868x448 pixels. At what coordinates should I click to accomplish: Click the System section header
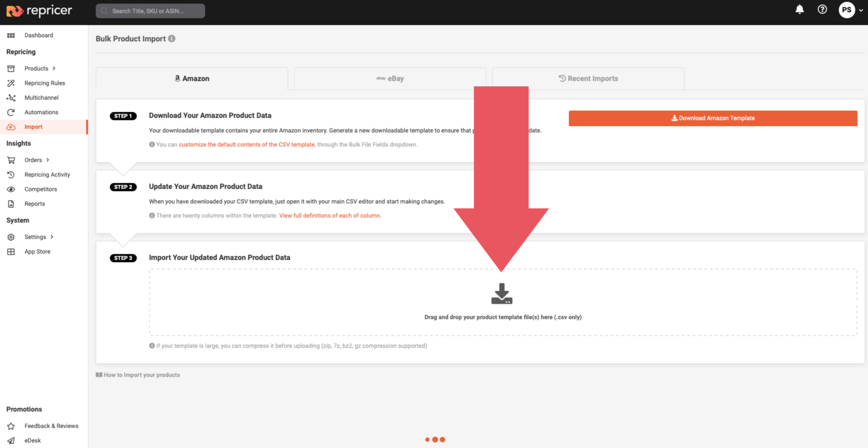(18, 220)
